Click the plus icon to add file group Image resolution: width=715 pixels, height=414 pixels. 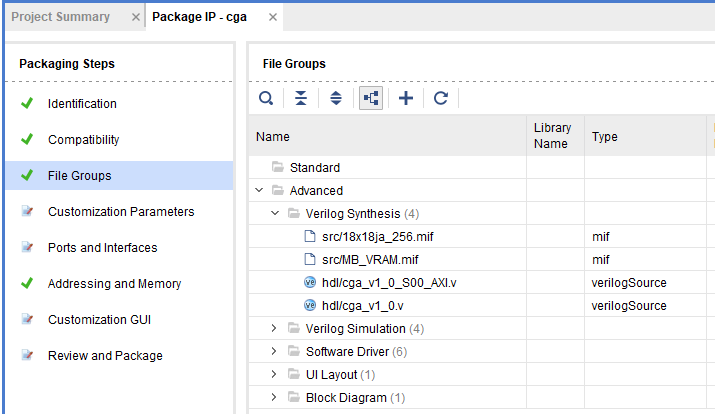(406, 98)
